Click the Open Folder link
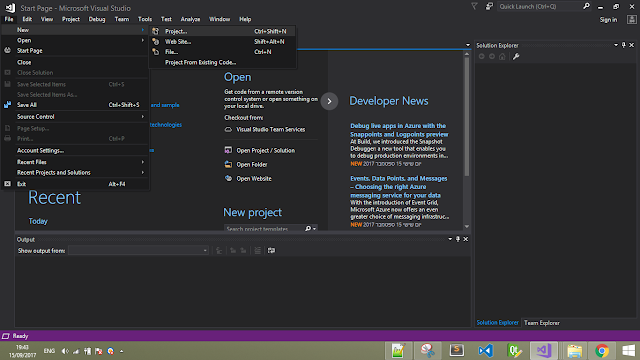This screenshot has width=640, height=360. [x=252, y=164]
